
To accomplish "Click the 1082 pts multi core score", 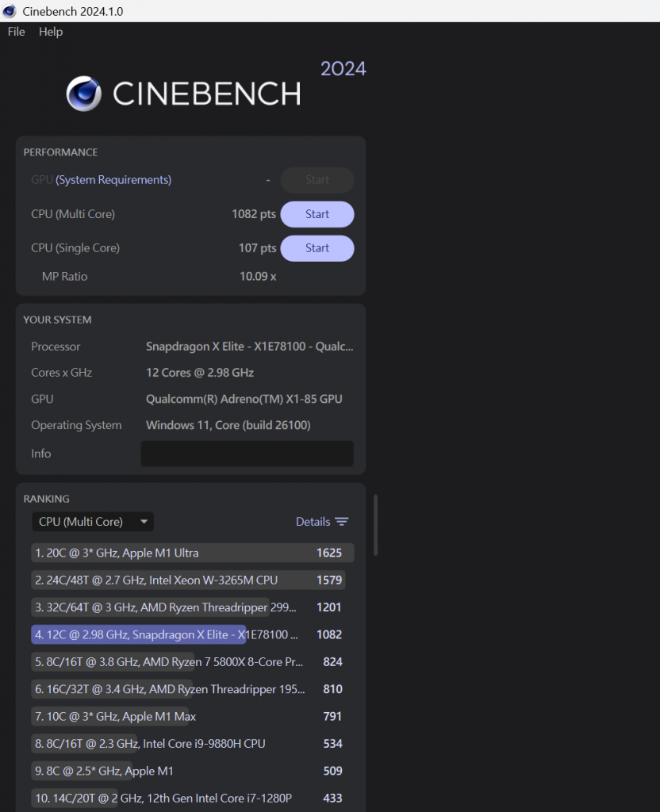I will pos(254,214).
